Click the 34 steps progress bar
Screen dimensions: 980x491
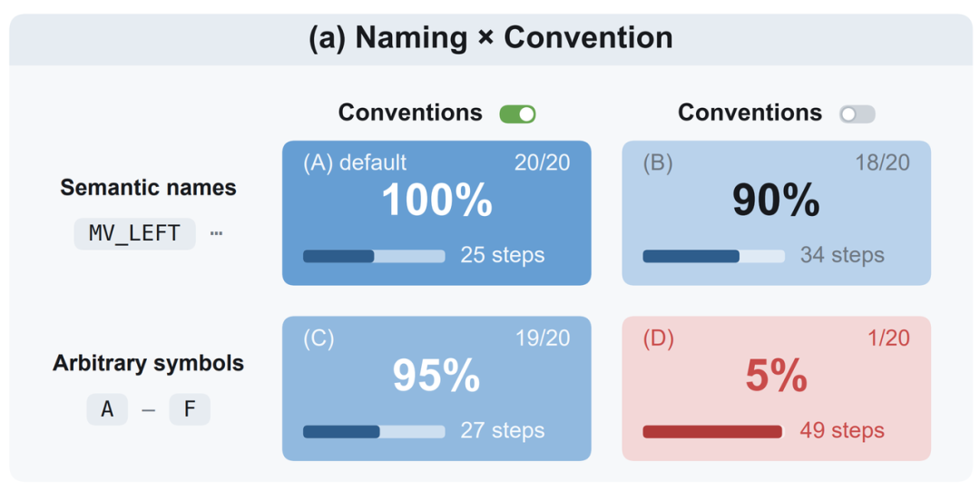pos(714,256)
